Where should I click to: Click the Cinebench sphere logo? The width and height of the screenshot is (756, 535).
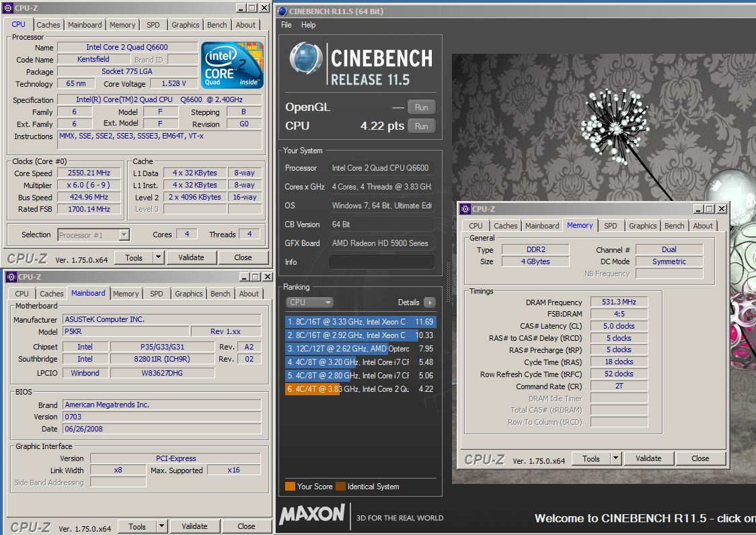pyautogui.click(x=305, y=58)
